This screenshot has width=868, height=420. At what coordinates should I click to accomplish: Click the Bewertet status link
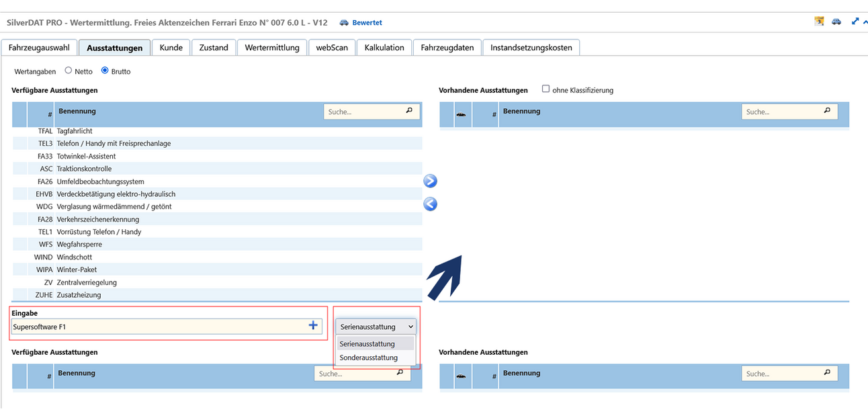pyautogui.click(x=367, y=23)
